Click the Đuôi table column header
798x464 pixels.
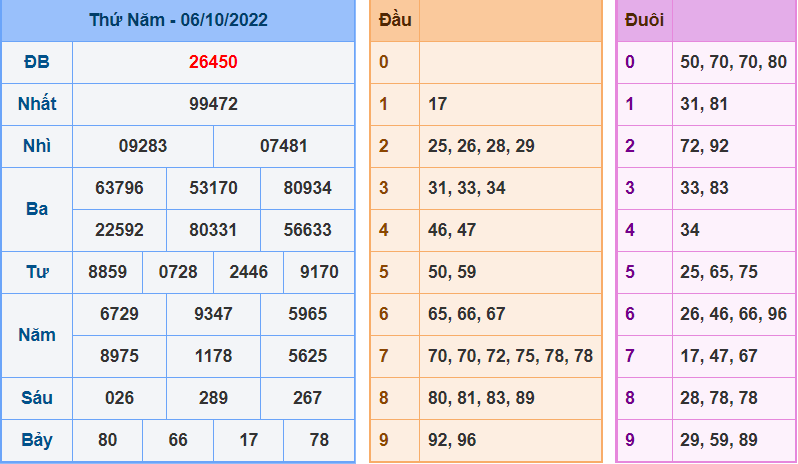click(644, 20)
